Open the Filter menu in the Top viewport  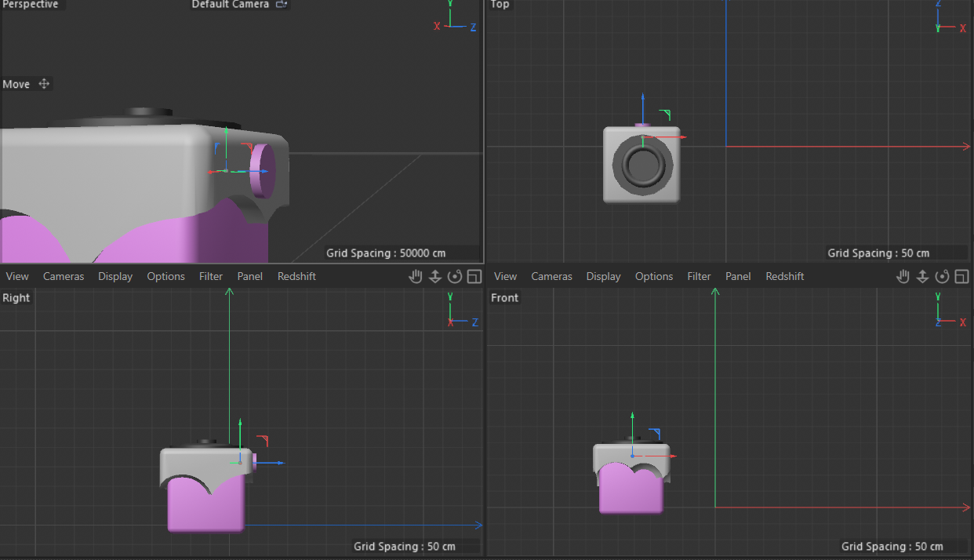point(699,276)
